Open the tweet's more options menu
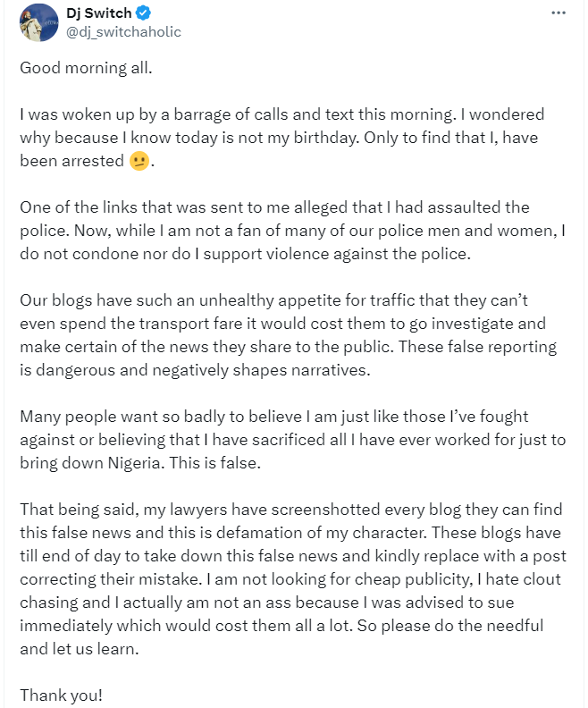Image resolution: width=588 pixels, height=708 pixels. pos(559,13)
